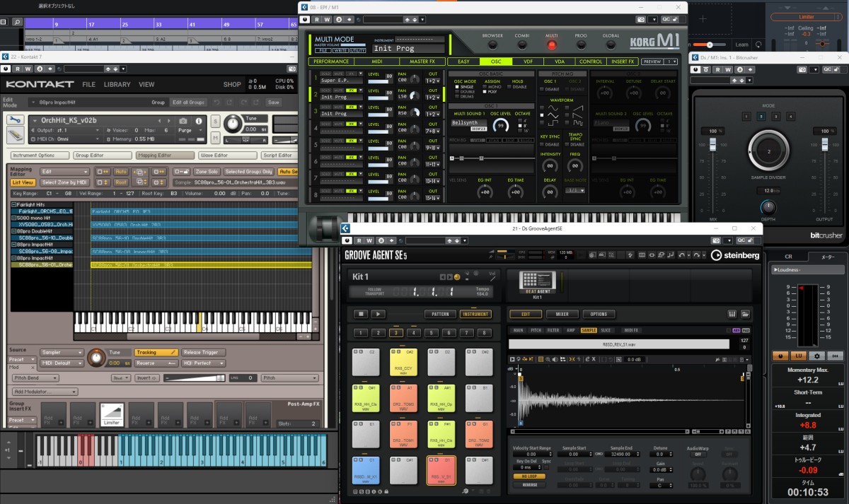Show the Groove Agent keyboard icon
Screen dimensions: 849x504
tap(732, 314)
